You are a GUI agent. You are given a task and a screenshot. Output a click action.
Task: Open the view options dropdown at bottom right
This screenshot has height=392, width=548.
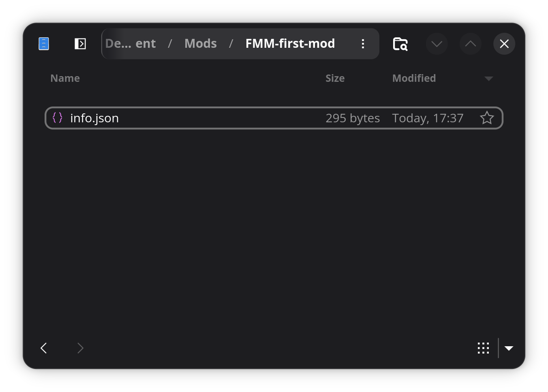pyautogui.click(x=509, y=348)
